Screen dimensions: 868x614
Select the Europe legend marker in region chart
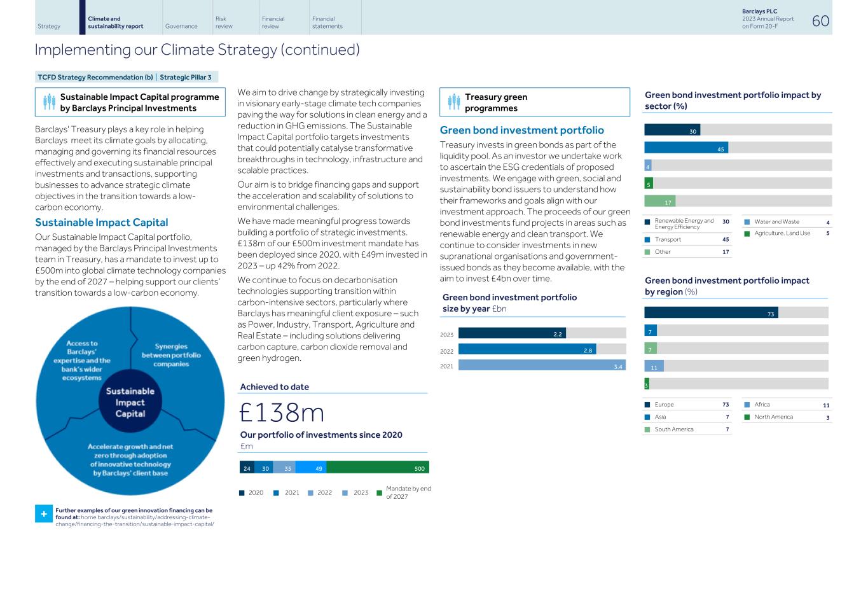coord(648,404)
